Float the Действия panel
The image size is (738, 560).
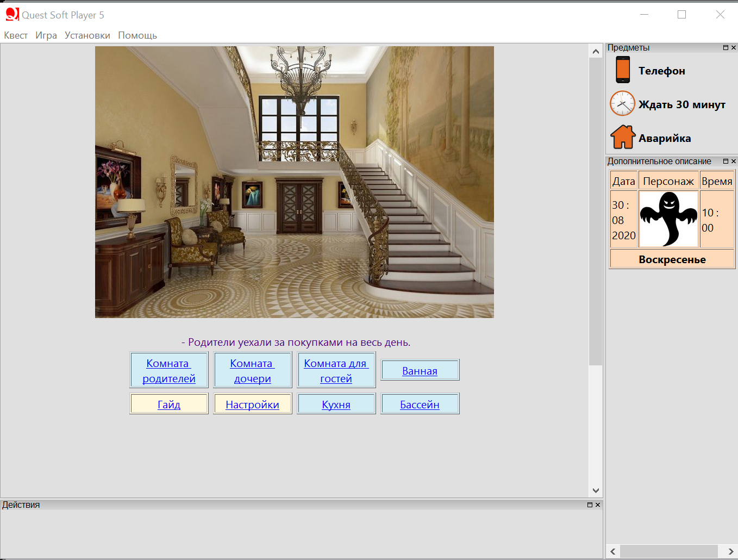point(590,505)
